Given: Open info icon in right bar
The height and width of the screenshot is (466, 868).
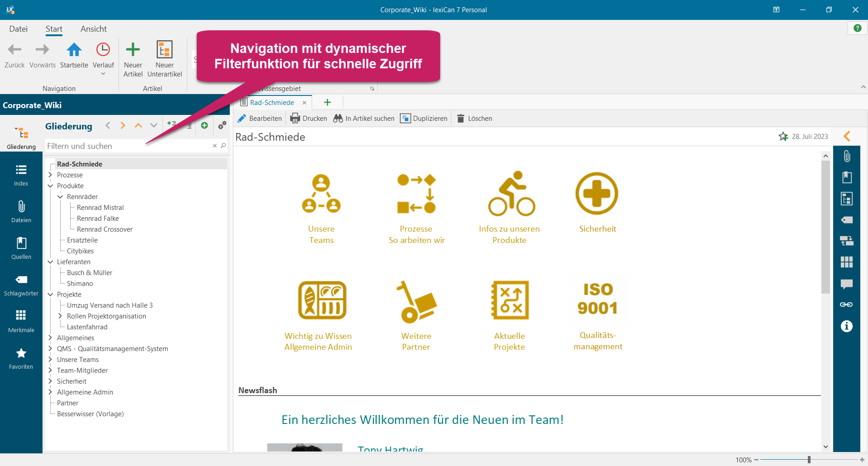Looking at the screenshot, I should 847,326.
